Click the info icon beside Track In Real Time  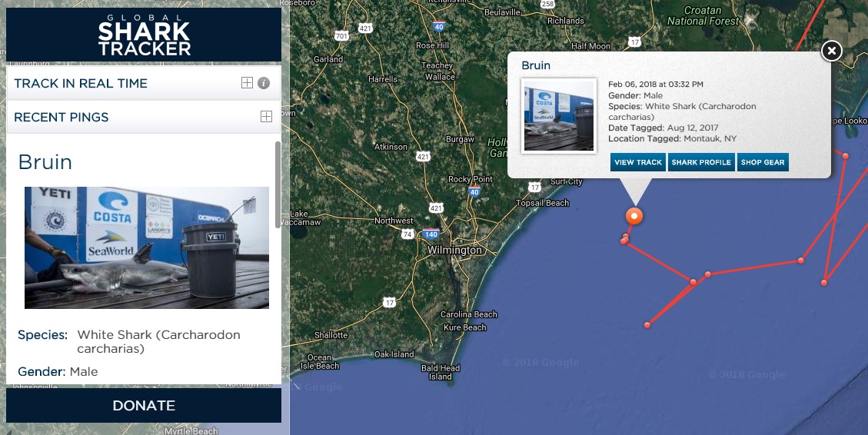pyautogui.click(x=264, y=83)
